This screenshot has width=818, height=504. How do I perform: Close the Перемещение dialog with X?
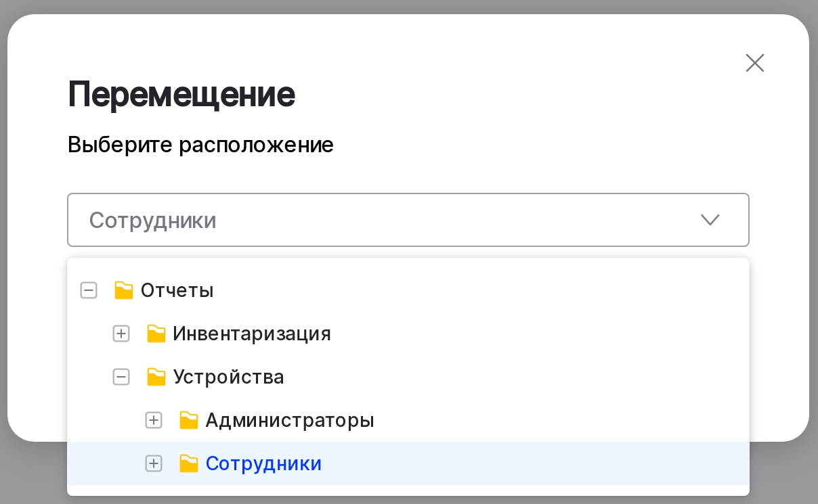pyautogui.click(x=754, y=63)
